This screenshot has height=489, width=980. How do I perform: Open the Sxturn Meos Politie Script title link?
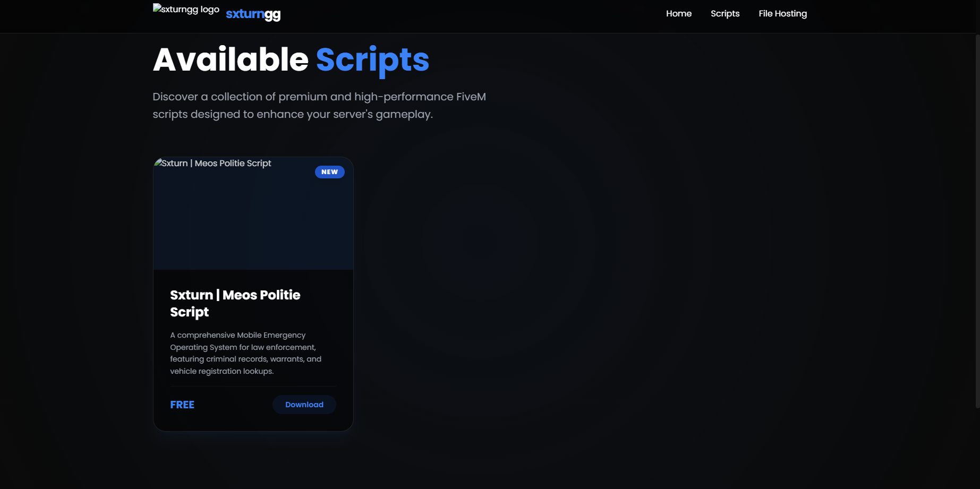(x=235, y=303)
